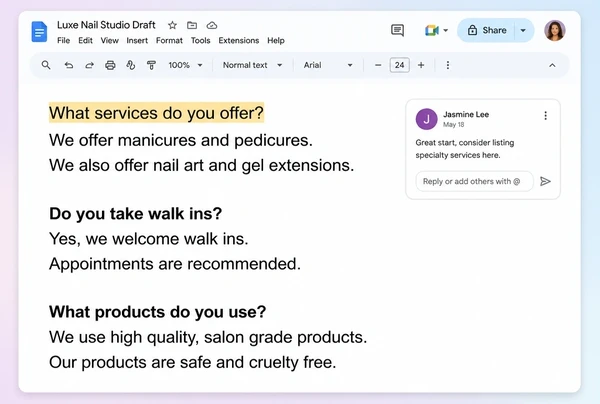
Task: Click the highlighted heading What services do you offer?
Action: click(157, 113)
